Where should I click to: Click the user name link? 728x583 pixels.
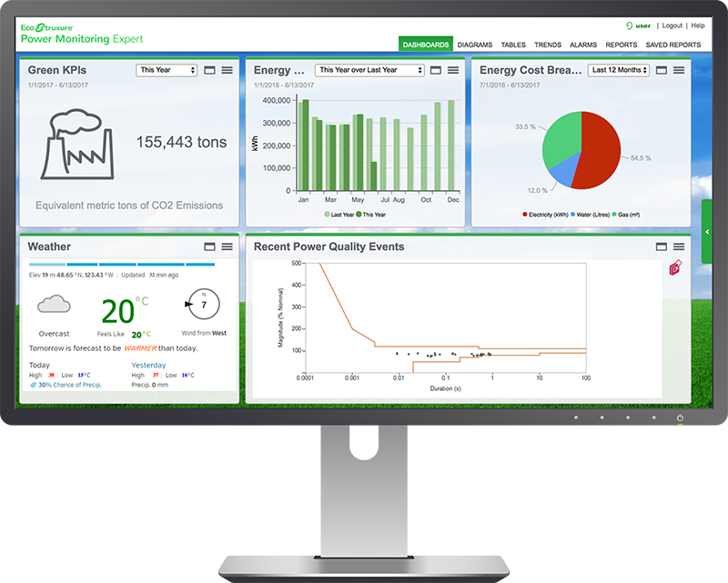pyautogui.click(x=643, y=25)
